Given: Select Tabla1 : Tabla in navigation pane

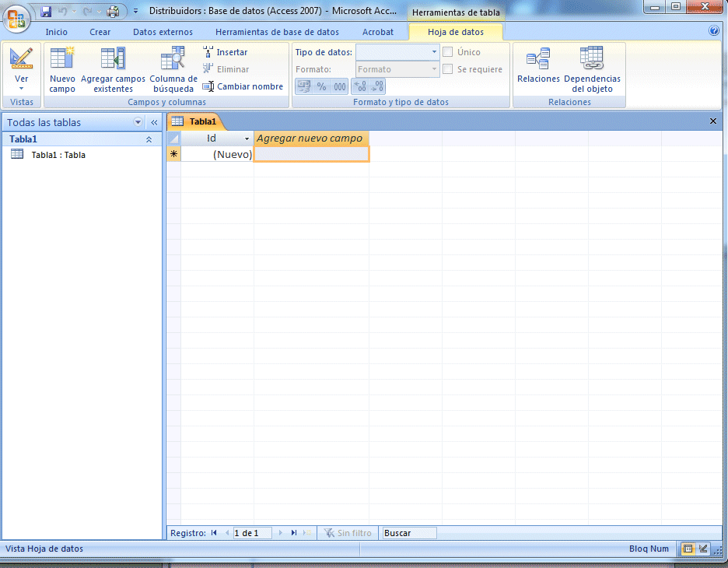Looking at the screenshot, I should tap(58, 155).
